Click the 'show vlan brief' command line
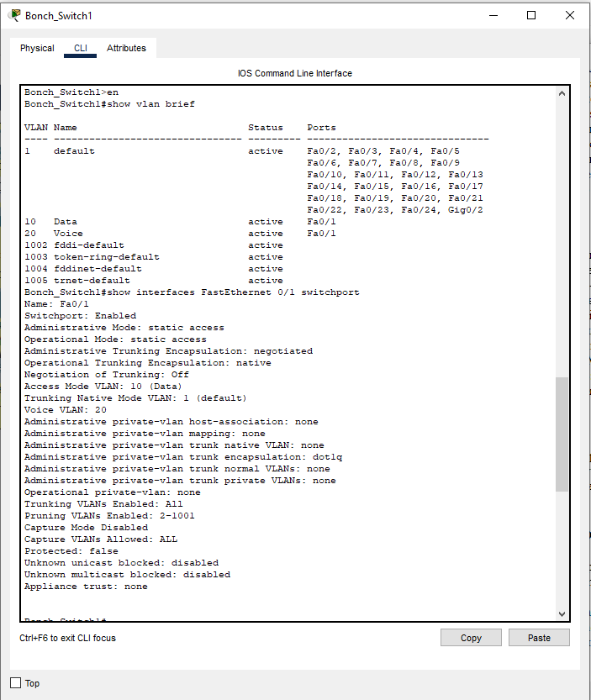The height and width of the screenshot is (700, 591). coord(109,104)
